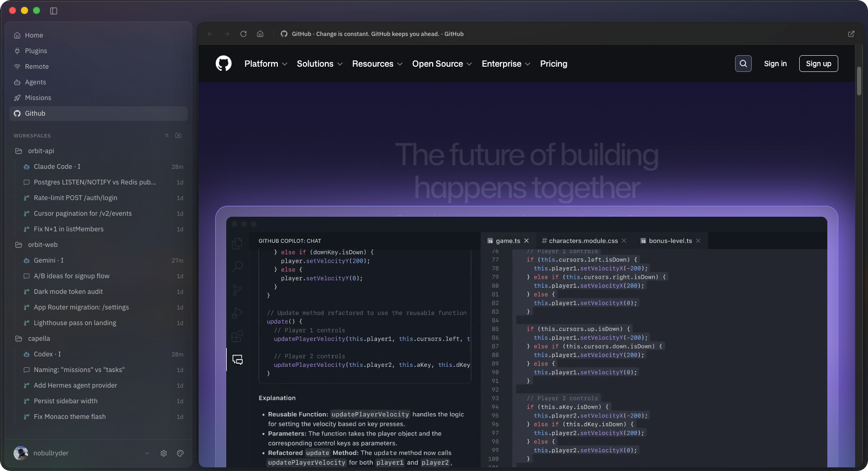This screenshot has height=471, width=868.
Task: Select Cursor pagination for /v2/events
Action: coord(103,214)
